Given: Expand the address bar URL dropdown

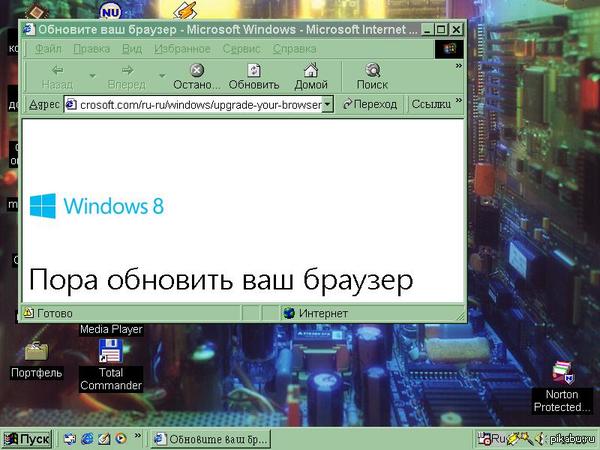Looking at the screenshot, I should pos(327,104).
